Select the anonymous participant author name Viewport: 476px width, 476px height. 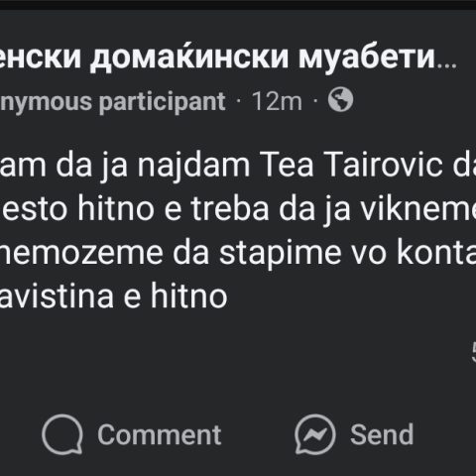click(x=112, y=102)
